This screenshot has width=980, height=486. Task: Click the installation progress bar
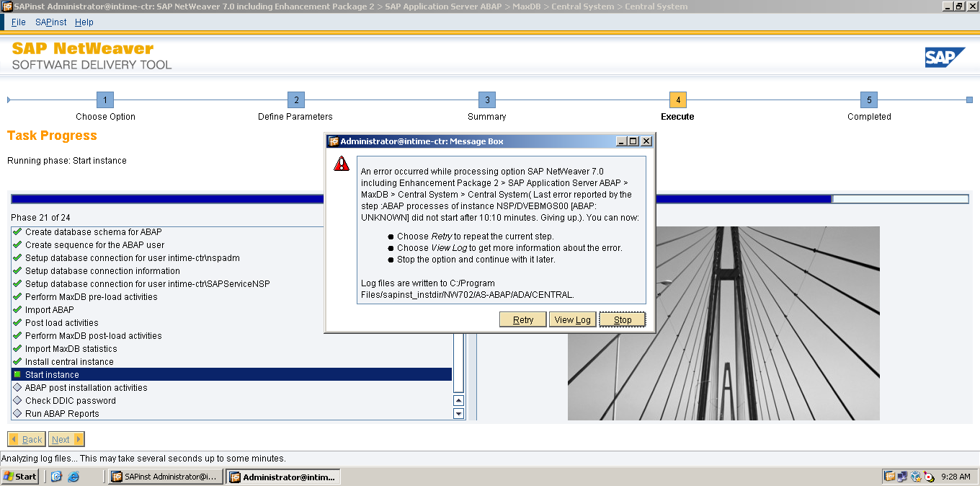(489, 199)
